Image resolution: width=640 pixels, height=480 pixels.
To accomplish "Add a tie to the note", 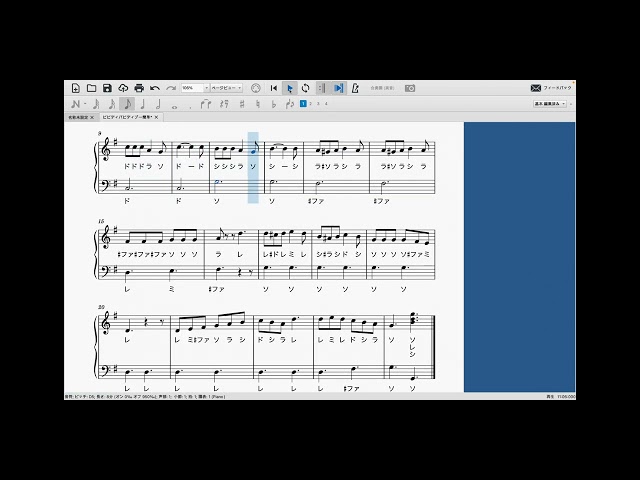I will coord(206,104).
